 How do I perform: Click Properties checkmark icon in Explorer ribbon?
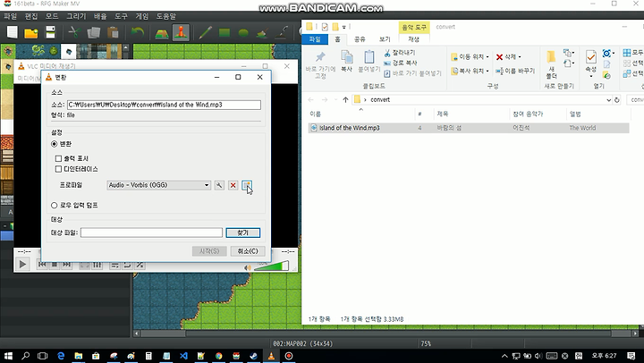591,57
